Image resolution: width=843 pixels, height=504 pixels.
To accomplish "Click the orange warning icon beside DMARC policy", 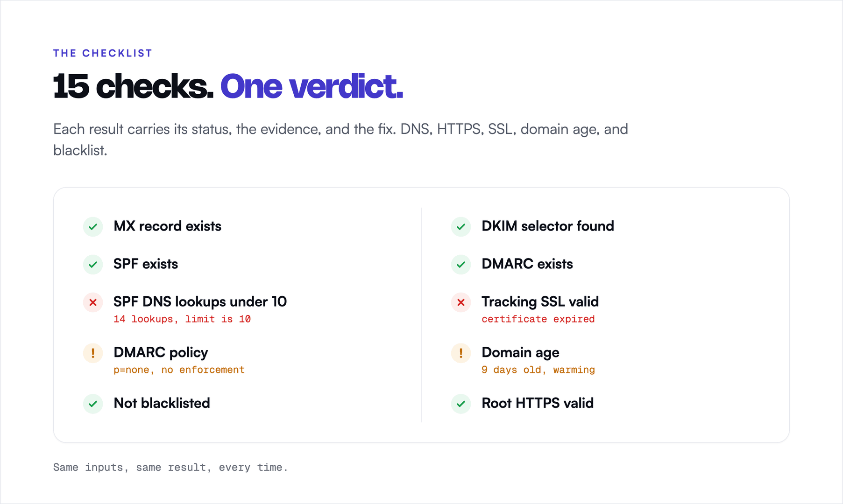I will (93, 353).
